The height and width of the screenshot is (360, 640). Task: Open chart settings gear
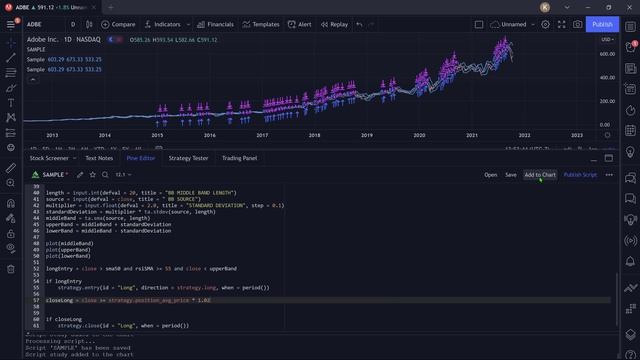545,24
